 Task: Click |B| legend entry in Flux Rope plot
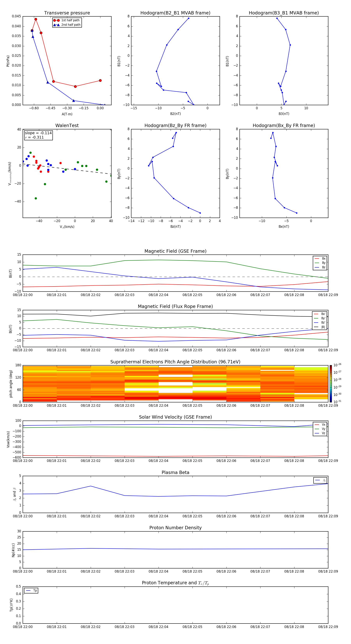coord(320,327)
